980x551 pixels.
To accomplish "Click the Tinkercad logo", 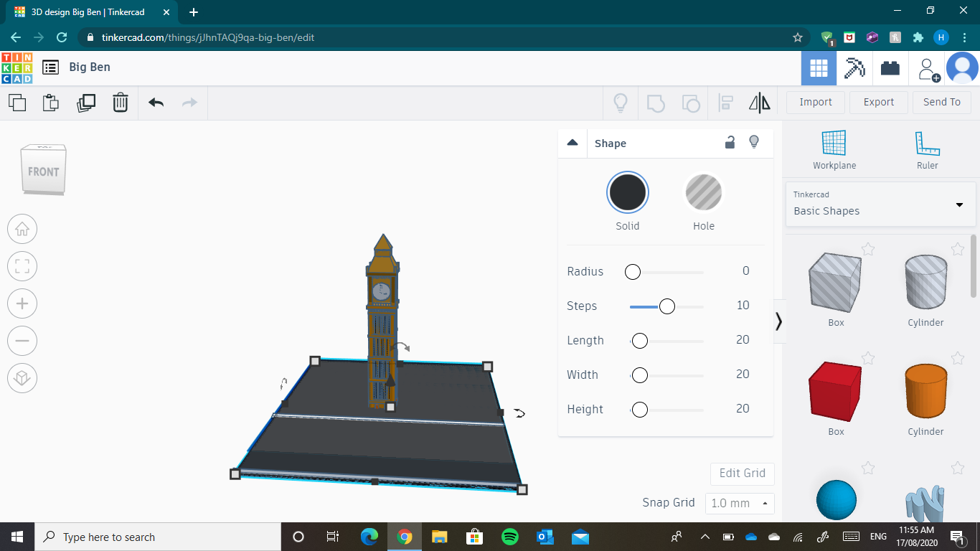I will [17, 67].
